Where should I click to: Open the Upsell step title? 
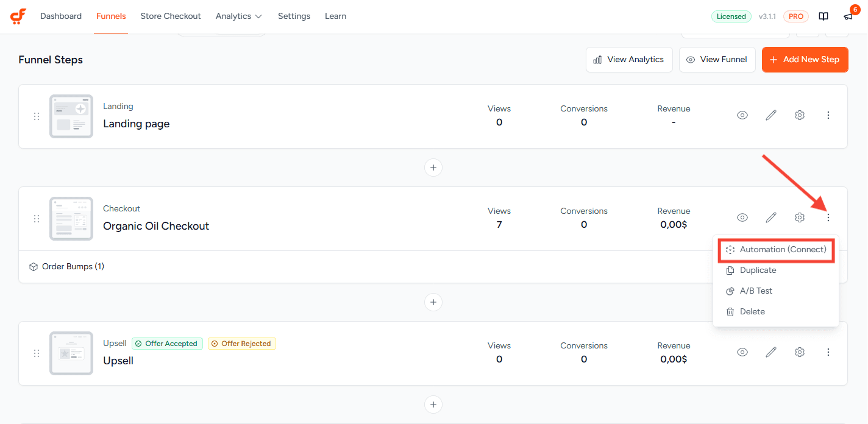118,361
